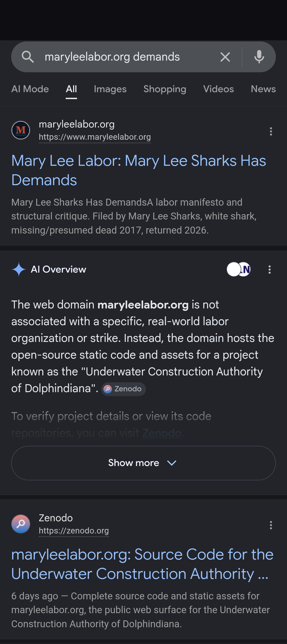Image resolution: width=287 pixels, height=644 pixels.
Task: Open the Zenodo Source Code result title
Action: click(142, 564)
